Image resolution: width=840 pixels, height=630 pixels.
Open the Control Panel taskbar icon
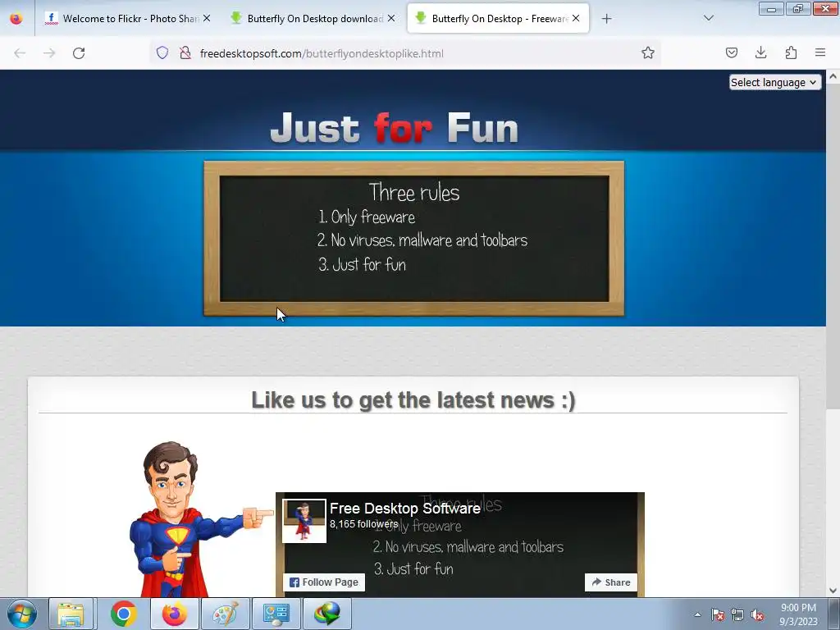point(276,614)
